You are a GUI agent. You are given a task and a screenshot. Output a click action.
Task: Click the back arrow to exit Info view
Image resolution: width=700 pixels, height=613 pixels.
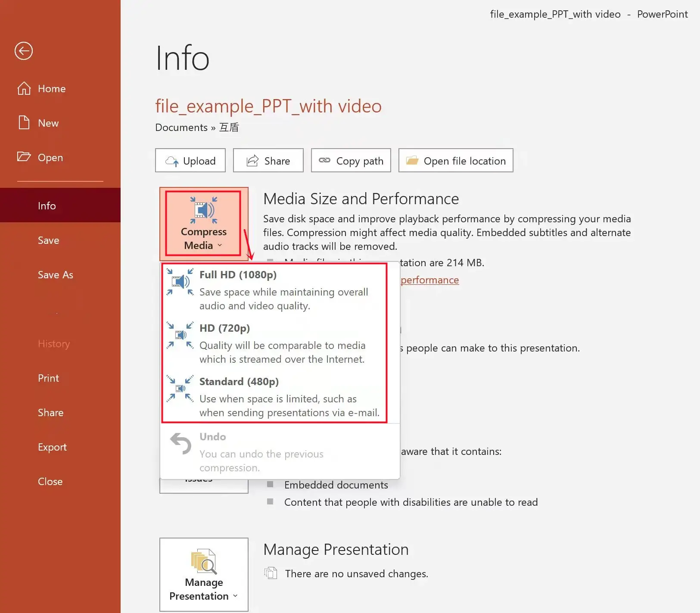[x=23, y=51]
